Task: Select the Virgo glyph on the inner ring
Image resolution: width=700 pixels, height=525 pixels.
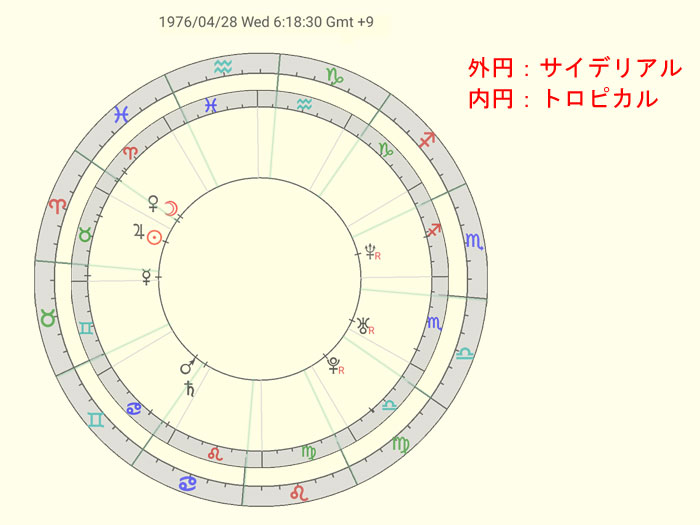Action: point(308,452)
